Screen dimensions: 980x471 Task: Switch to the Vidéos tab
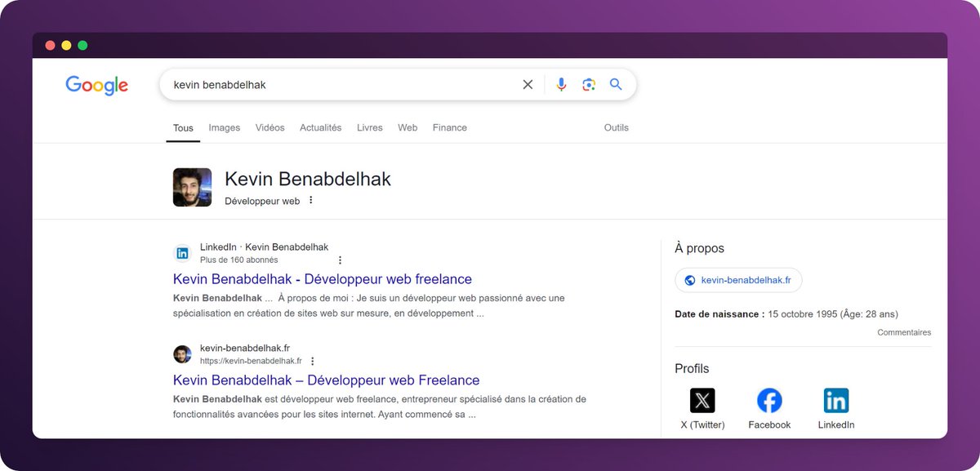tap(270, 127)
